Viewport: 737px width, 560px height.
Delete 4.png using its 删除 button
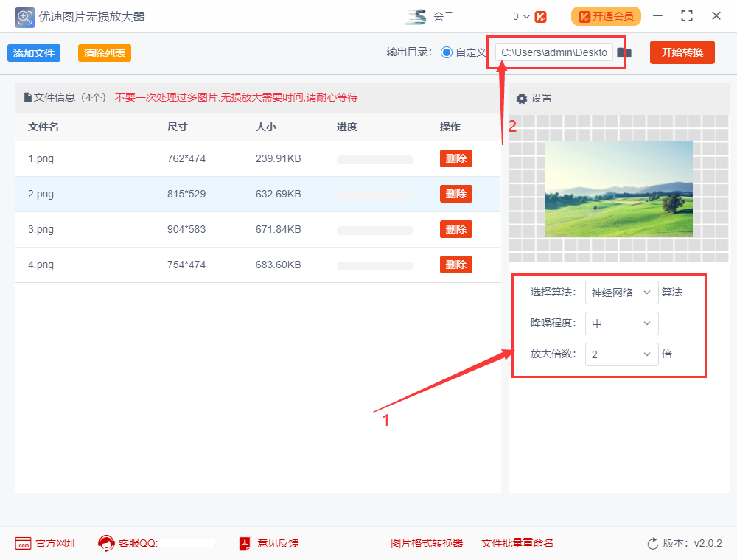[456, 265]
